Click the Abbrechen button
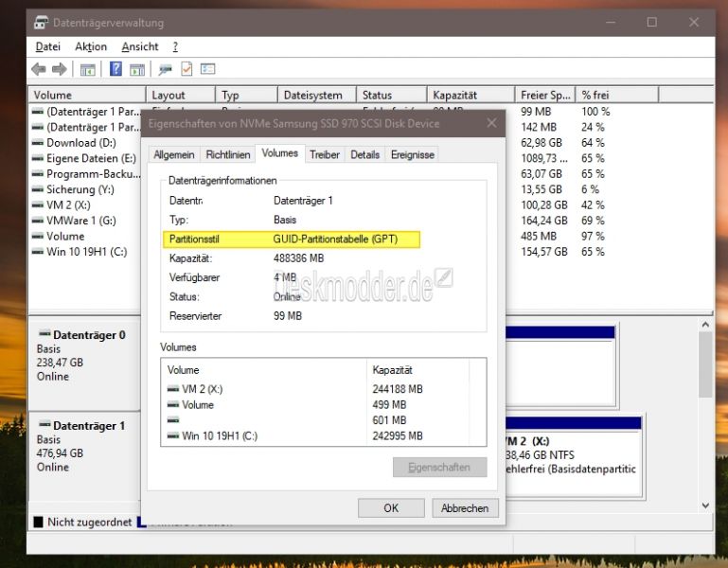The height and width of the screenshot is (568, 728). [465, 508]
